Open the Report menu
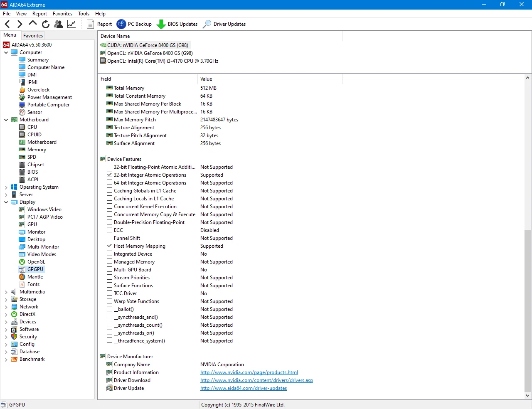Screen dimensions: 532x409 (40, 14)
